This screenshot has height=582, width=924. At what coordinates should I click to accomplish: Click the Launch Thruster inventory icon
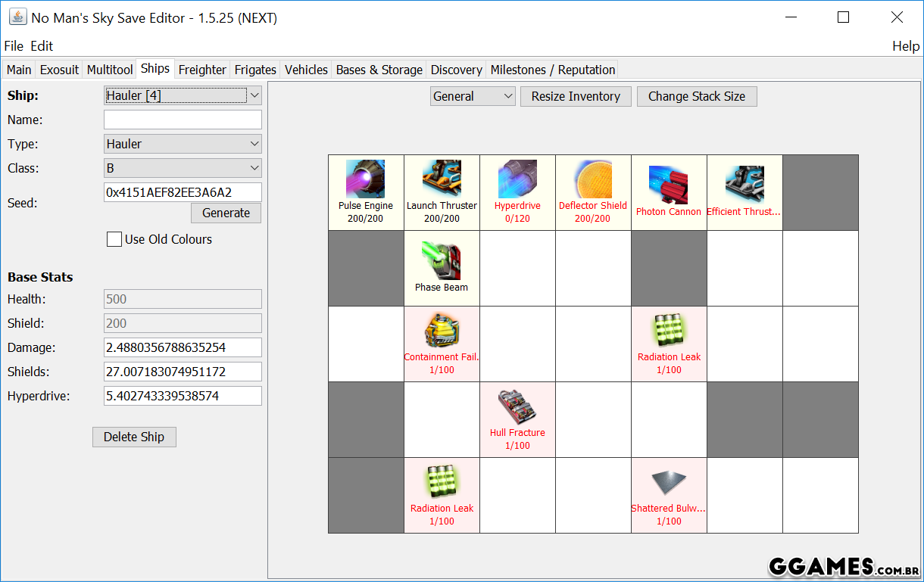(x=442, y=179)
